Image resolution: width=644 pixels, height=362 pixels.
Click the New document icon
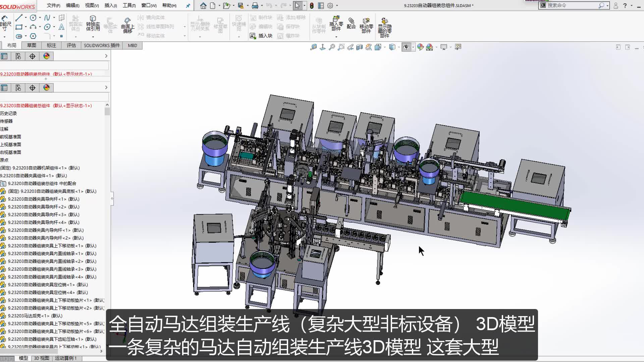[213, 6]
